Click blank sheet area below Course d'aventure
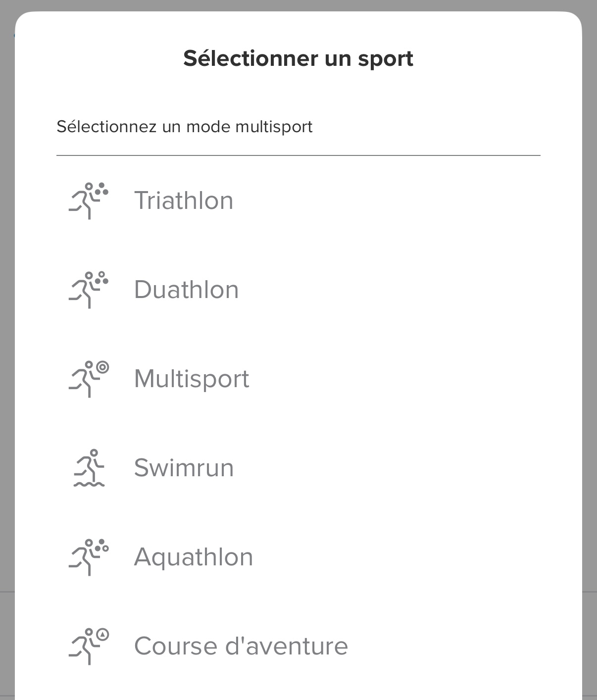 click(298, 686)
